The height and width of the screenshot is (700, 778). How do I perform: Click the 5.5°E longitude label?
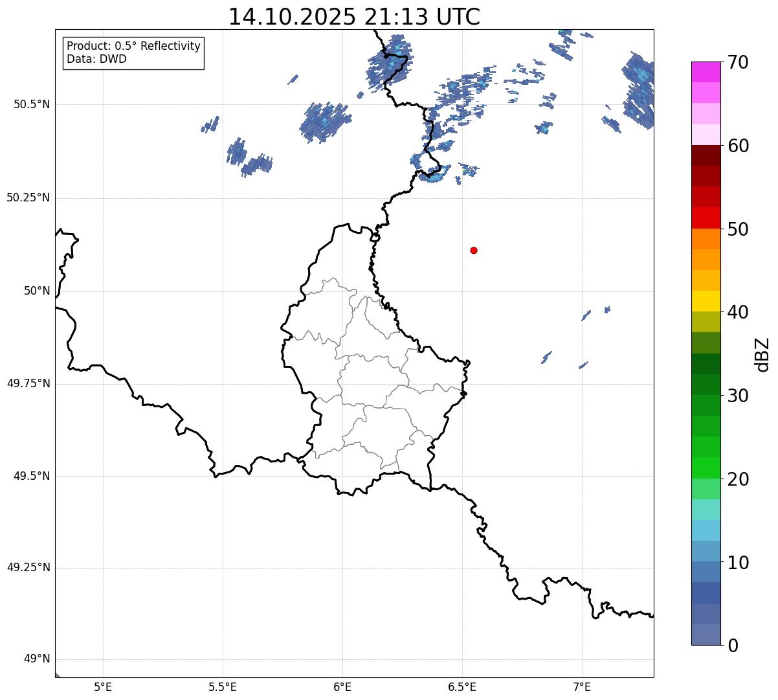(x=223, y=687)
